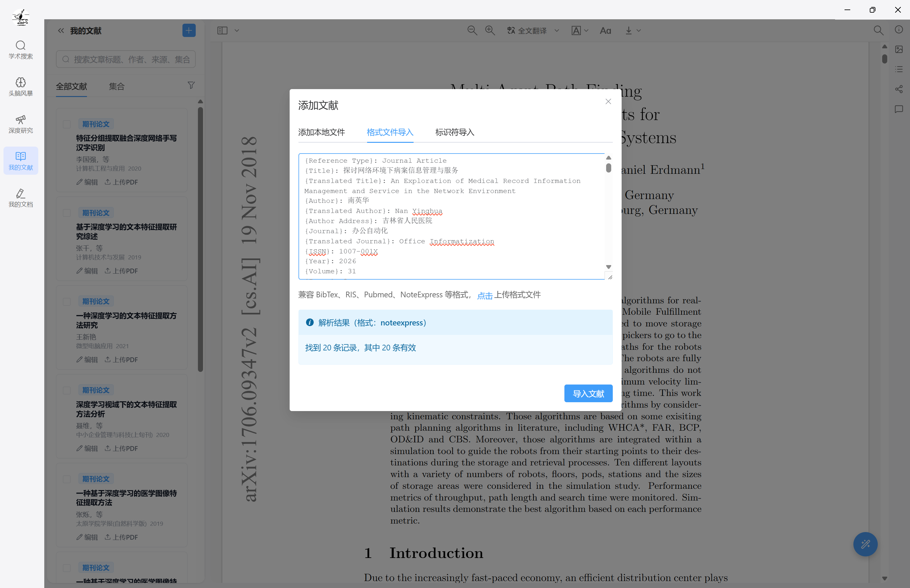
Task: Click the zoom out magnifier icon
Action: point(472,31)
